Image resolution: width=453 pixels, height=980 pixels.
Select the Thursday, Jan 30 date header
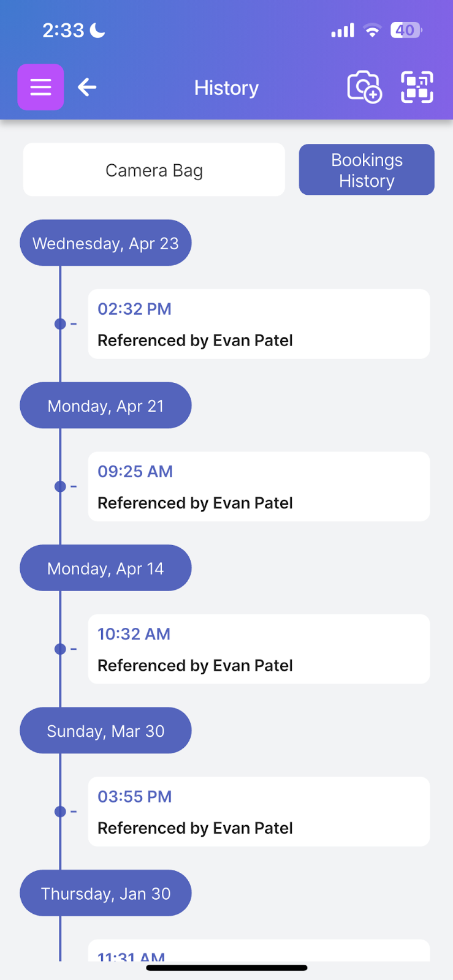105,894
